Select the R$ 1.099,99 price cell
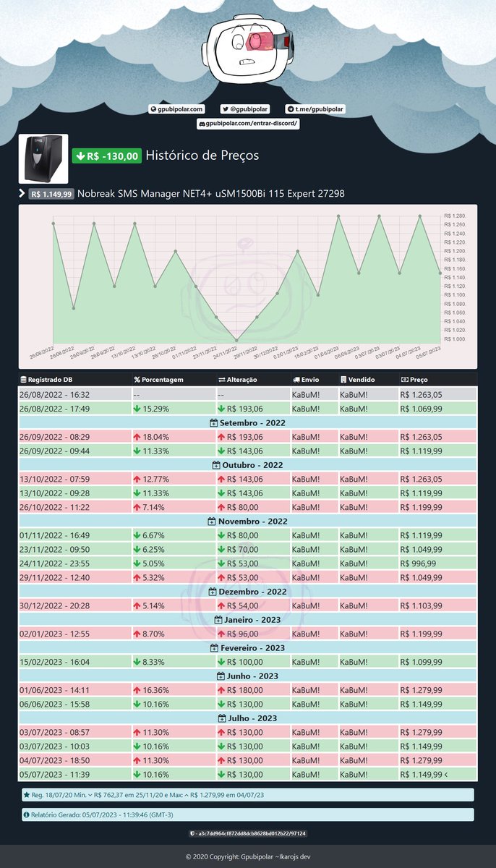Screen dimensions: 496x868 pos(437,662)
